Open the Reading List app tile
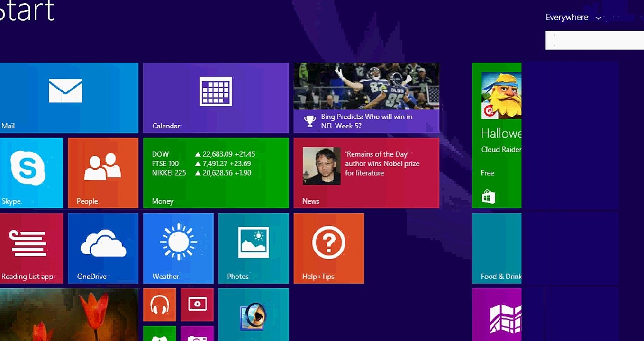This screenshot has height=341, width=644. pyautogui.click(x=31, y=248)
